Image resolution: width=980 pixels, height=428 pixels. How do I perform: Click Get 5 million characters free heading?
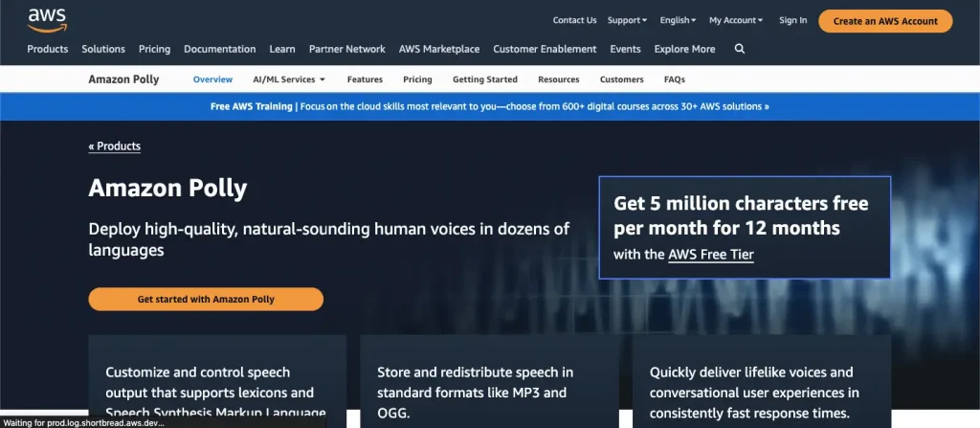point(741,215)
